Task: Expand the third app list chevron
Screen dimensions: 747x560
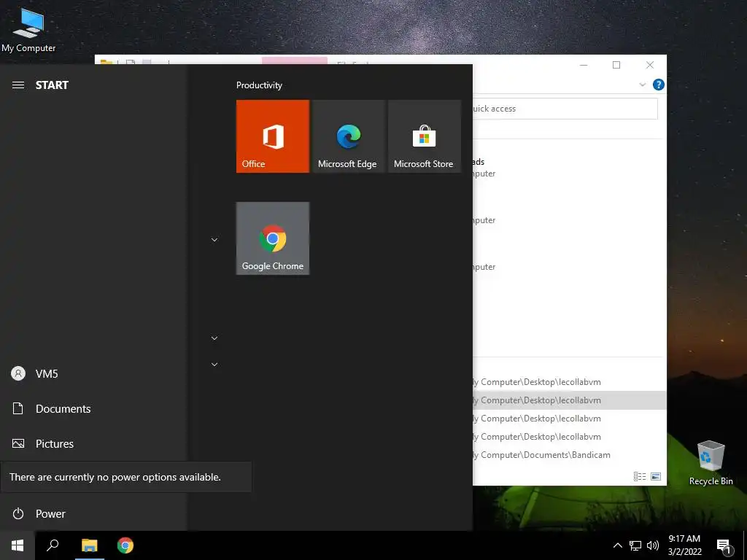Action: coord(214,365)
